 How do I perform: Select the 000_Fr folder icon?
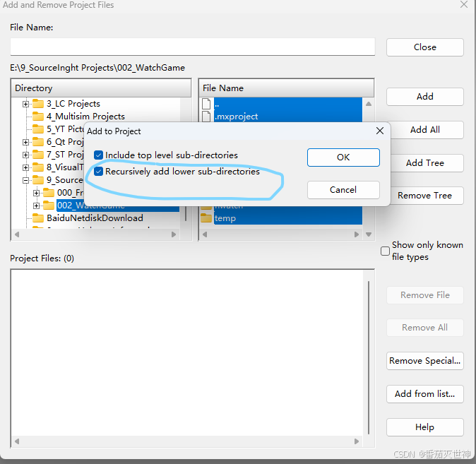(x=49, y=193)
